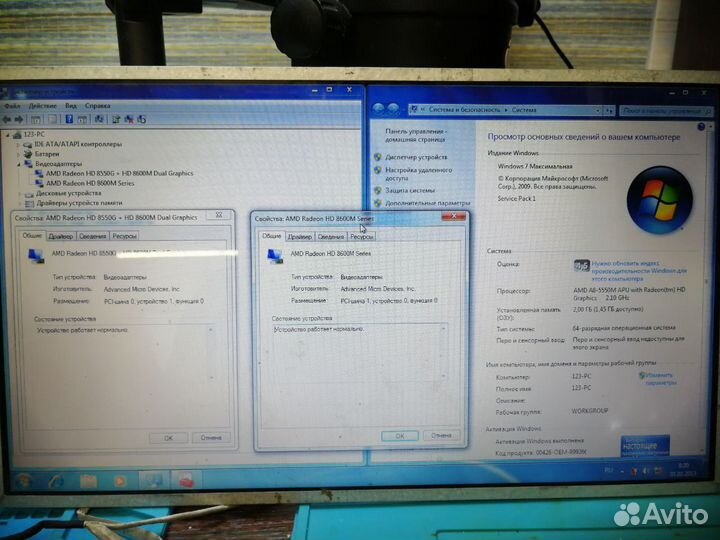720x540 pixels.
Task: Click Изменить параметры link in System window
Action: tap(660, 379)
